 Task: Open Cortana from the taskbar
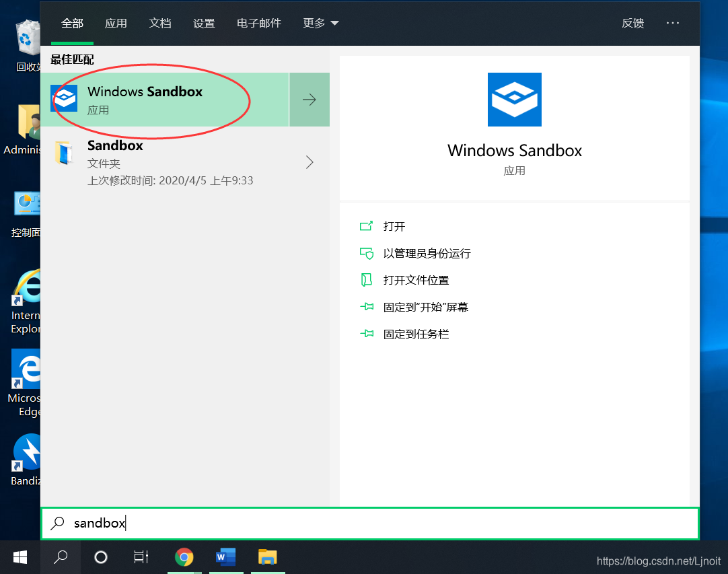pos(101,557)
